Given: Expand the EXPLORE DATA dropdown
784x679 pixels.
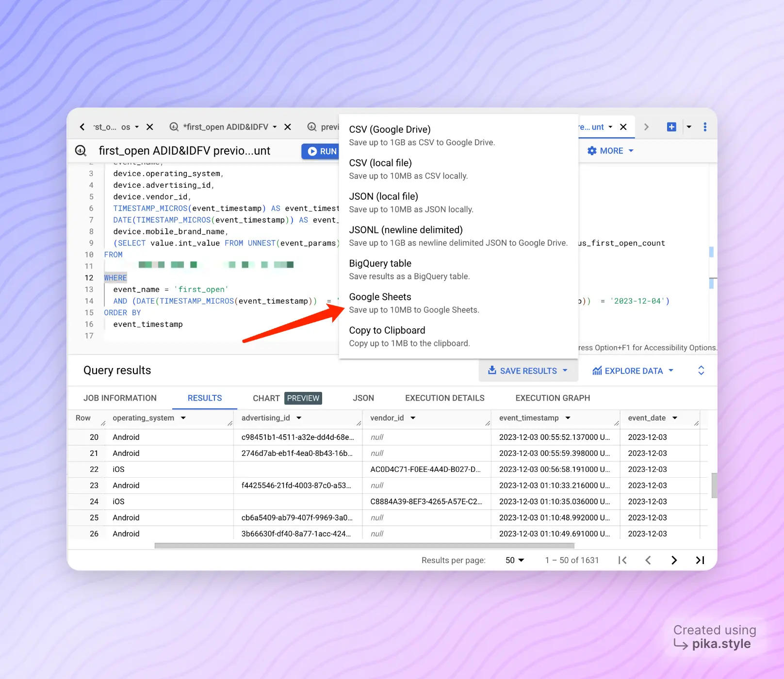Looking at the screenshot, I should coord(633,371).
